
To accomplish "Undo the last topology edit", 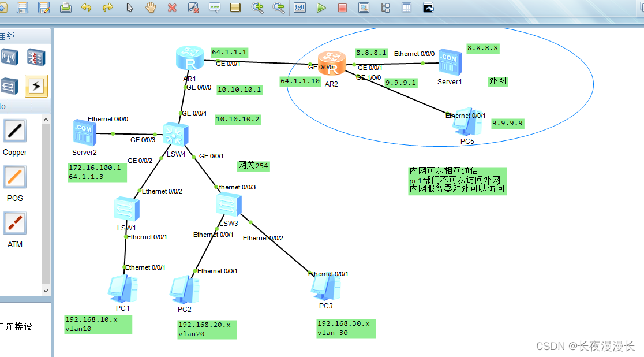I will [x=86, y=8].
